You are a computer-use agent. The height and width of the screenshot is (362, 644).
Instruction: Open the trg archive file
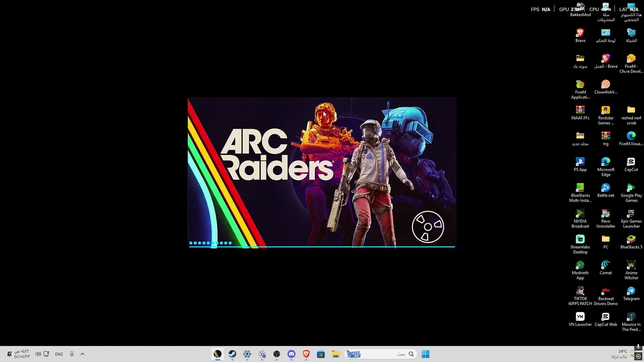[606, 139]
